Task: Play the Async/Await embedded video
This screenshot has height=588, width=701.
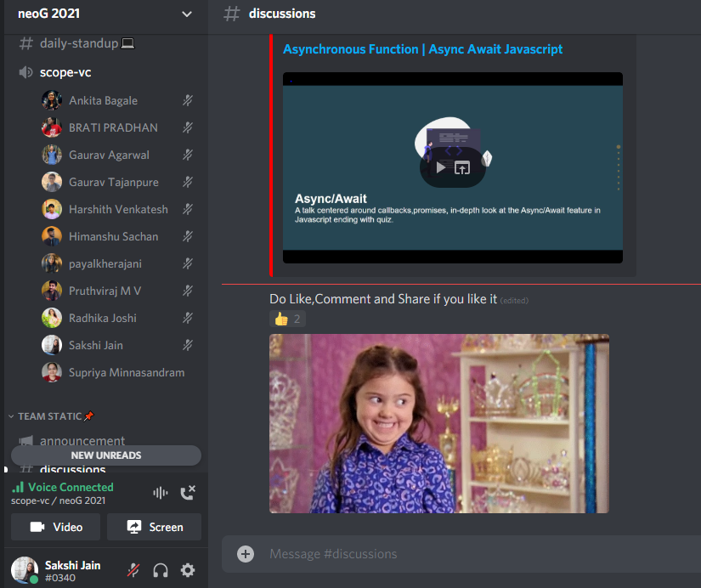Action: point(441,167)
